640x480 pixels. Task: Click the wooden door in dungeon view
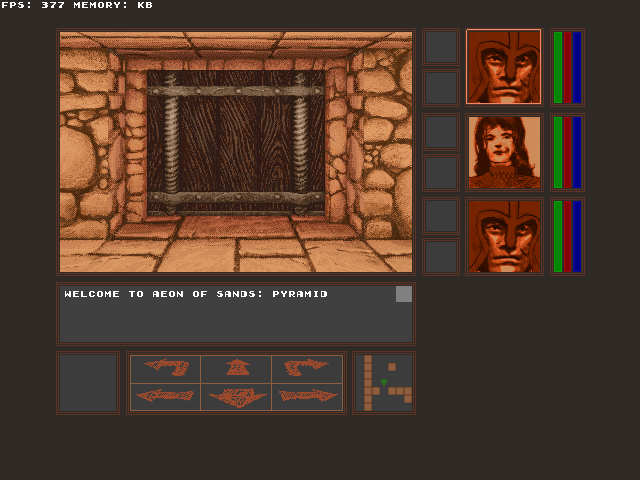coord(236,143)
